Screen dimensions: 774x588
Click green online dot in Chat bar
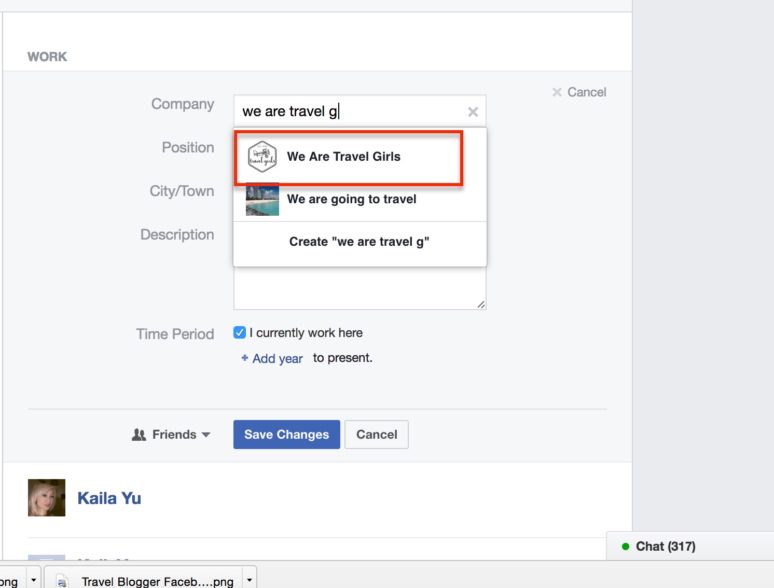625,547
